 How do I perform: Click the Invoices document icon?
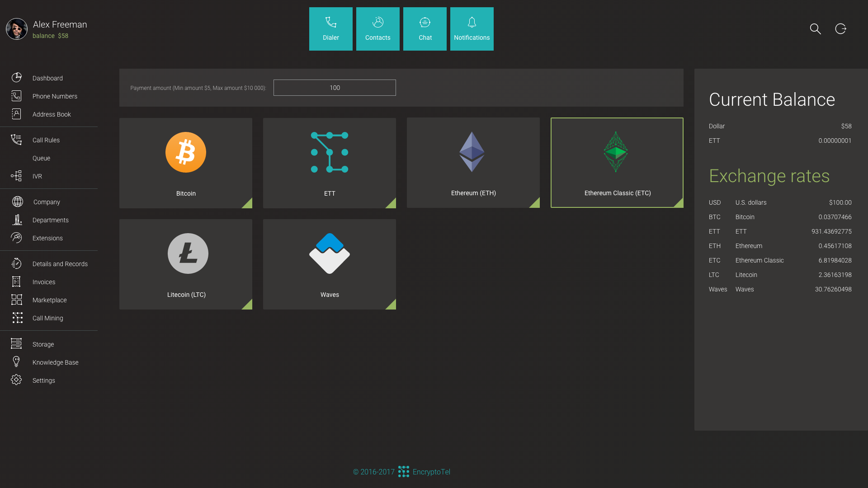point(17,282)
